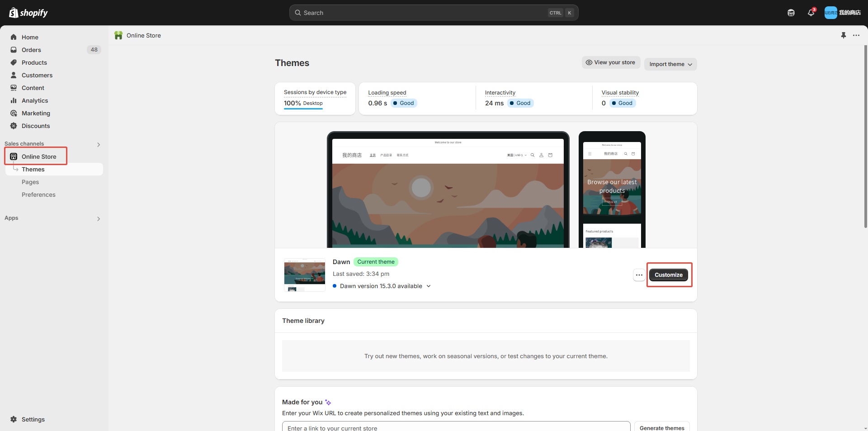Viewport: 868px width, 431px height.
Task: Select Preferences in the sidebar
Action: pos(38,194)
